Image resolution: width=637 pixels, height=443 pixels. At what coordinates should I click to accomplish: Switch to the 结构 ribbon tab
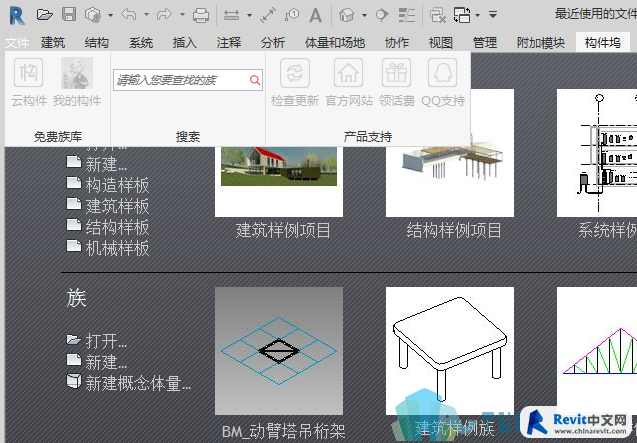97,43
